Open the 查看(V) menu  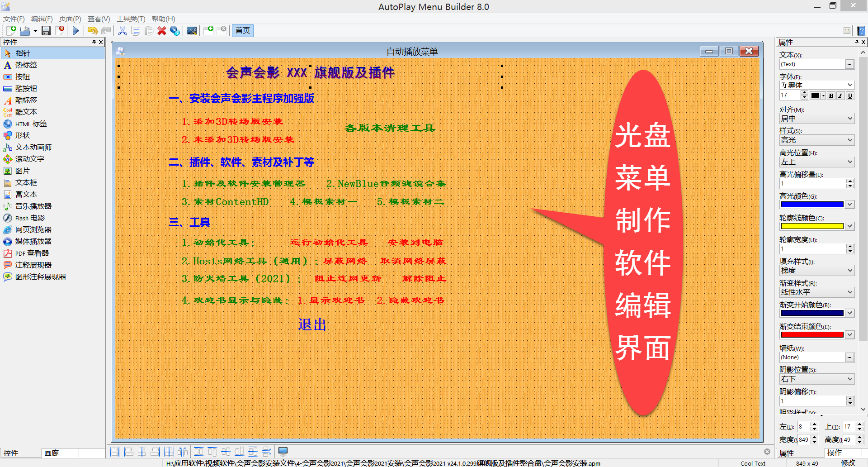click(x=99, y=19)
